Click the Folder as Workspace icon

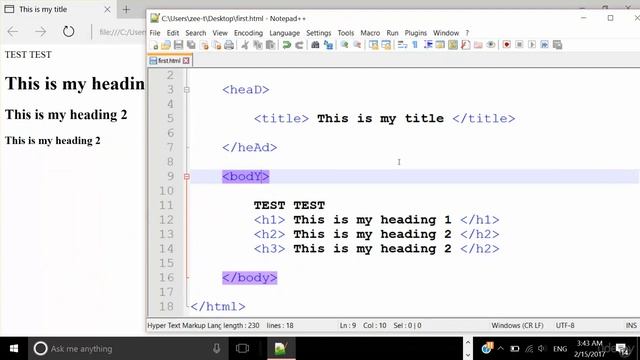click(478, 45)
